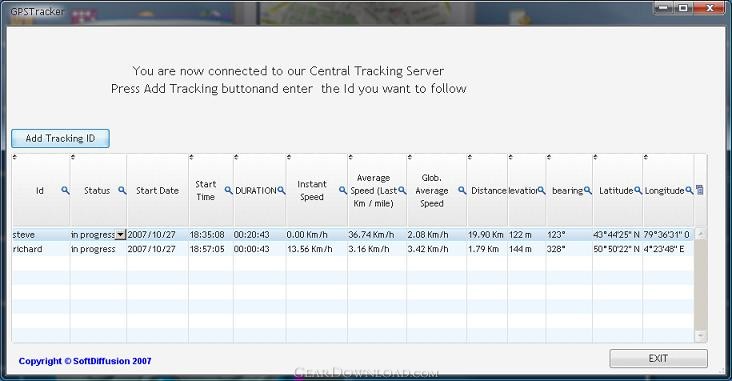
Task: Open search for Start Time column
Action: (228, 190)
